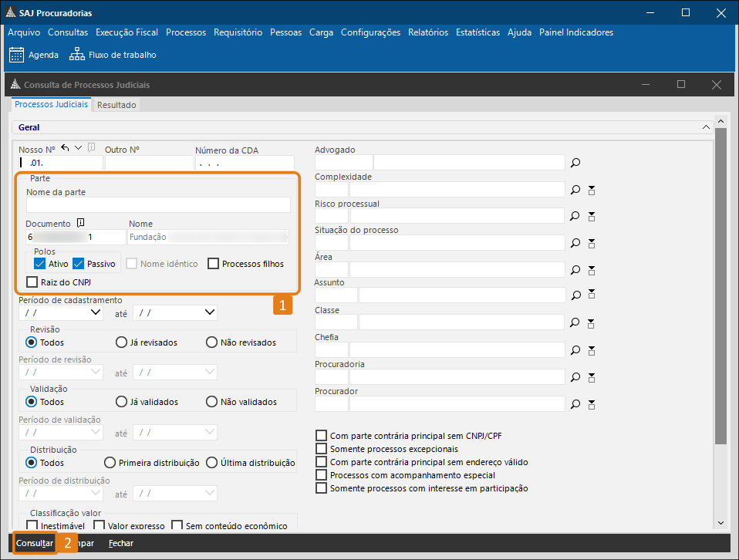Select the Já revisados radio button
Screen dimensions: 739x560
[121, 342]
